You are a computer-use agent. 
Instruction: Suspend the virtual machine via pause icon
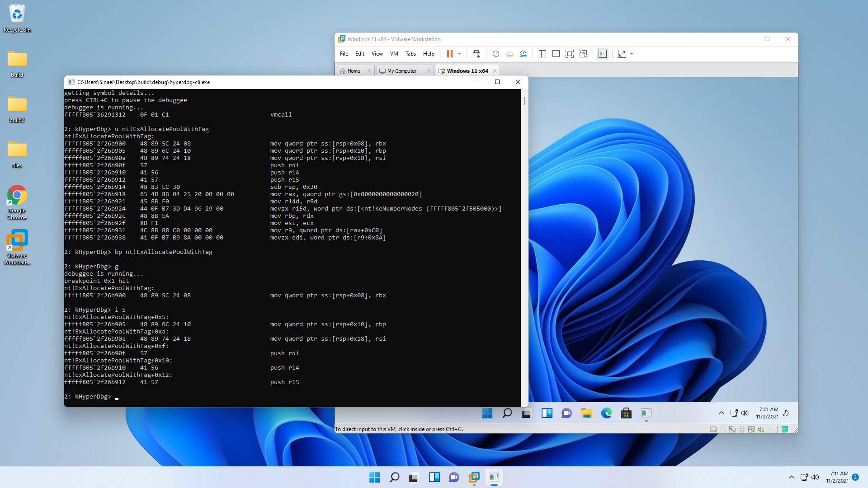click(449, 54)
